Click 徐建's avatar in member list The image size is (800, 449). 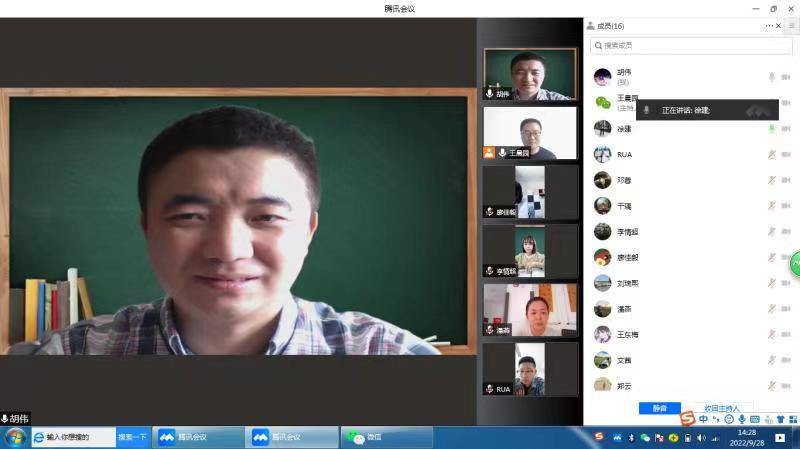pyautogui.click(x=603, y=129)
